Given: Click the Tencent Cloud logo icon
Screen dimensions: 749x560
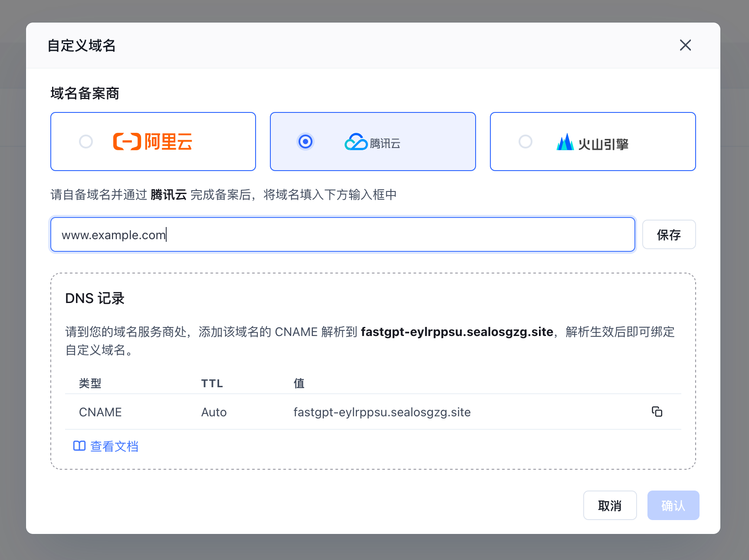Looking at the screenshot, I should click(x=356, y=142).
